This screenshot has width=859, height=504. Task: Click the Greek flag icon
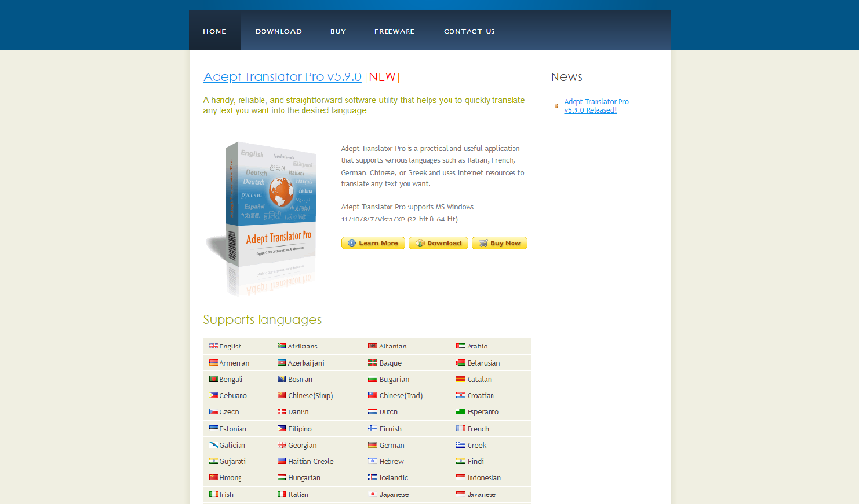(460, 445)
